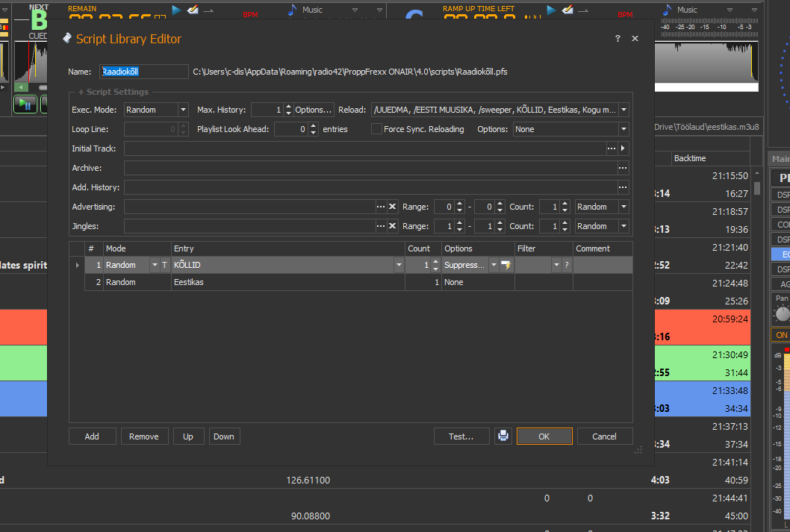Open the Exec. Mode dropdown
This screenshot has height=532, width=790.
click(x=183, y=110)
